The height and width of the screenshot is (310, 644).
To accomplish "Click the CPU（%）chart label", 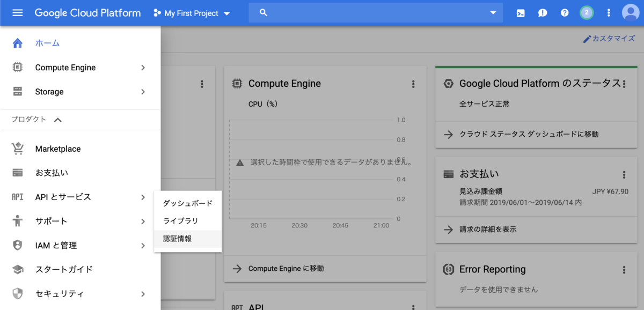I will click(x=263, y=104).
